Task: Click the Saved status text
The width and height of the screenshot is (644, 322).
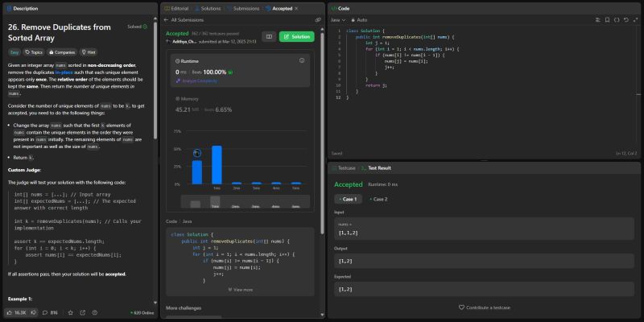Action: (x=336, y=153)
